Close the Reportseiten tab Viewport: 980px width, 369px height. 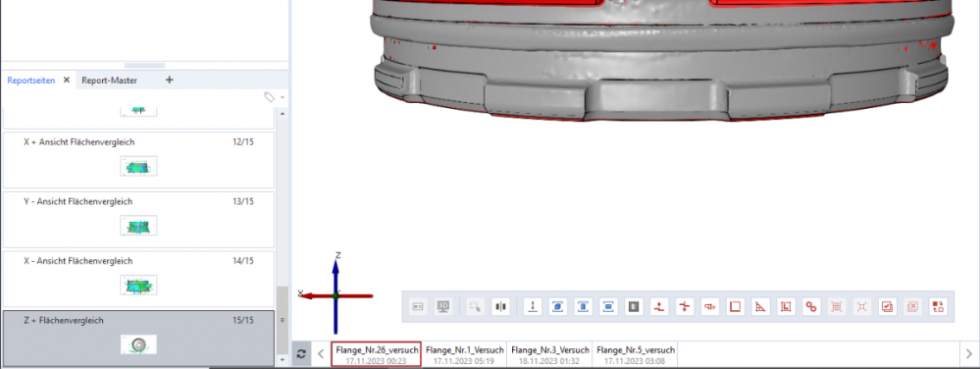click(67, 80)
